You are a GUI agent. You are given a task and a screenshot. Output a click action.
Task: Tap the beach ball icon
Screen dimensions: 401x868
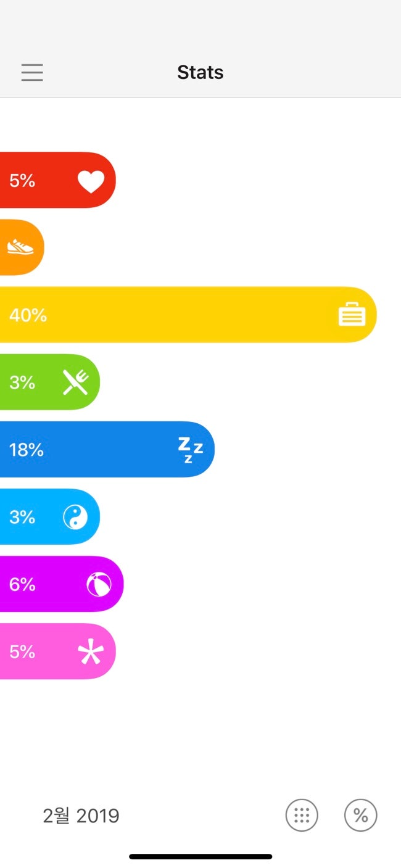click(x=99, y=584)
